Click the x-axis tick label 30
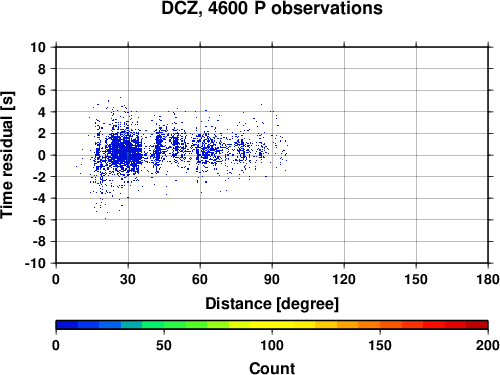Viewport: 500px width, 375px height. pyautogui.click(x=128, y=279)
